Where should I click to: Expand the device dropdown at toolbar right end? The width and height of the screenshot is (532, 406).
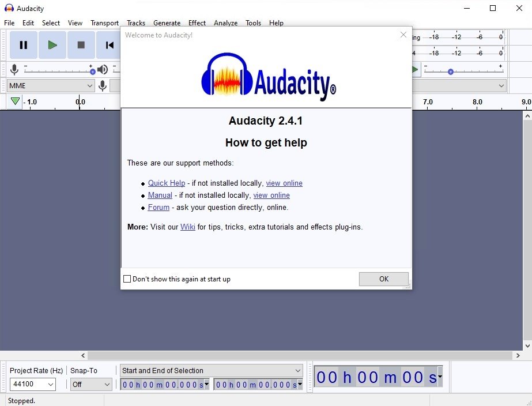[x=501, y=85]
